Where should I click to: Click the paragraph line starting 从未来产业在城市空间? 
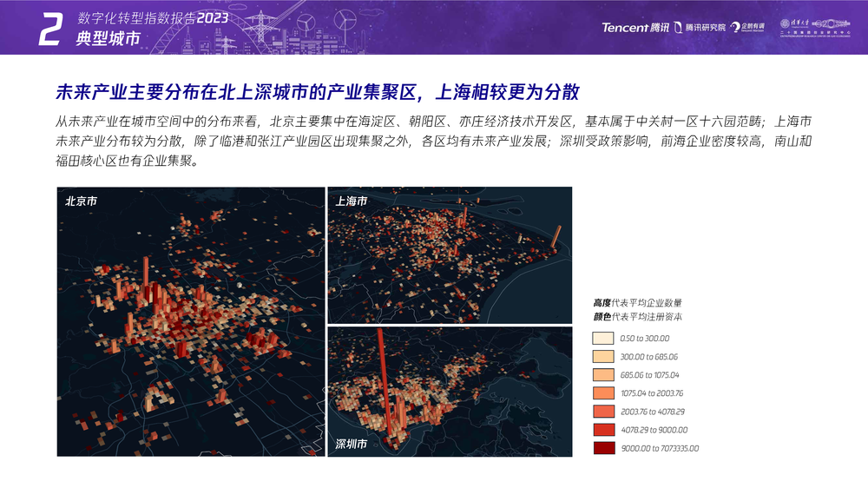433,122
